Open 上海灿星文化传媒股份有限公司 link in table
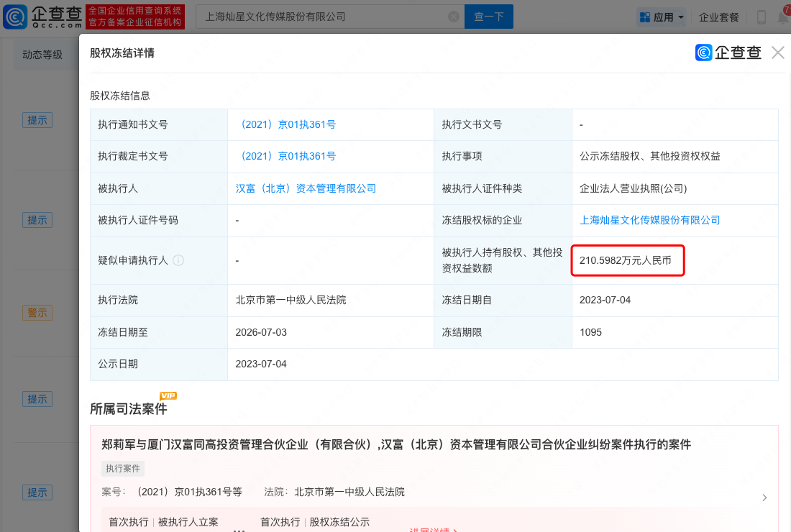Screen dimensions: 791x532 [650, 221]
